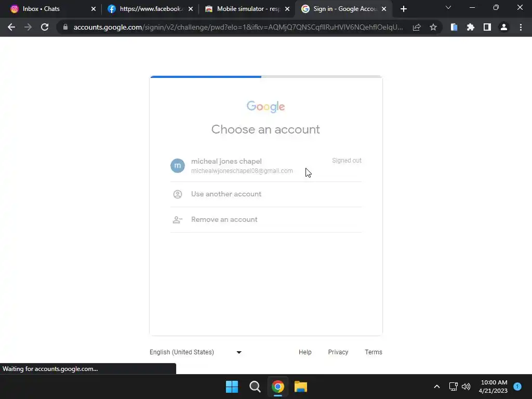Screen dimensions: 532x399
Task: Share this page using the share icon
Action: pos(417,27)
